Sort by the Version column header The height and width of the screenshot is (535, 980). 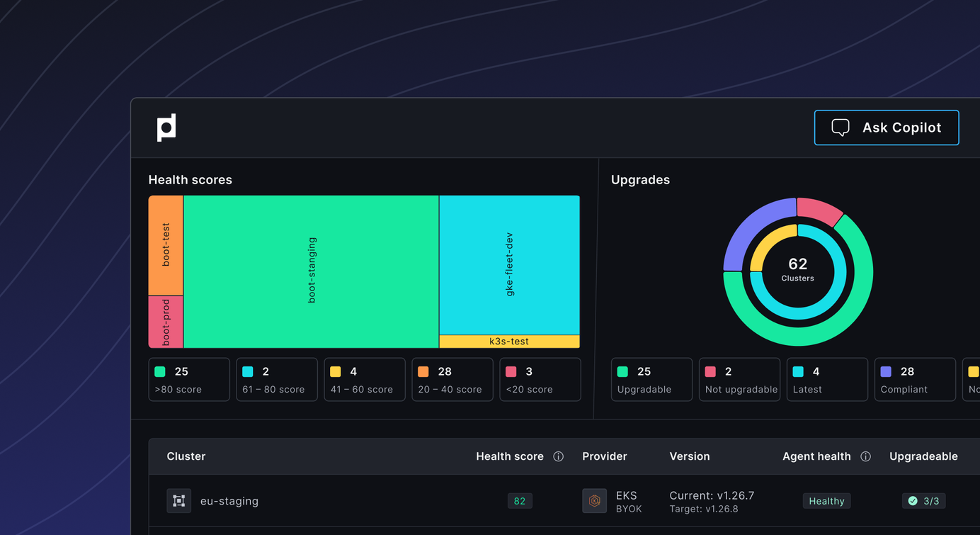point(690,456)
